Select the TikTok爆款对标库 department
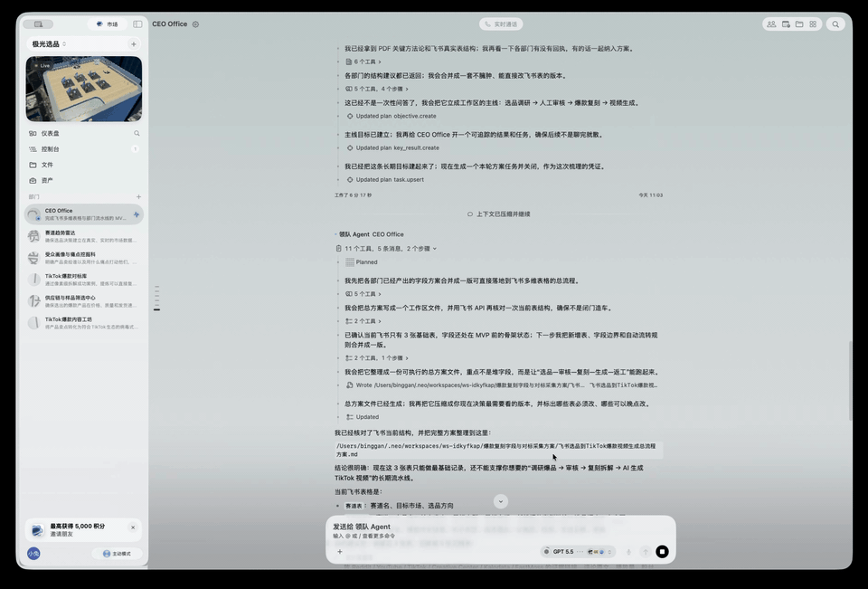Image resolution: width=868 pixels, height=589 pixels. click(x=83, y=280)
